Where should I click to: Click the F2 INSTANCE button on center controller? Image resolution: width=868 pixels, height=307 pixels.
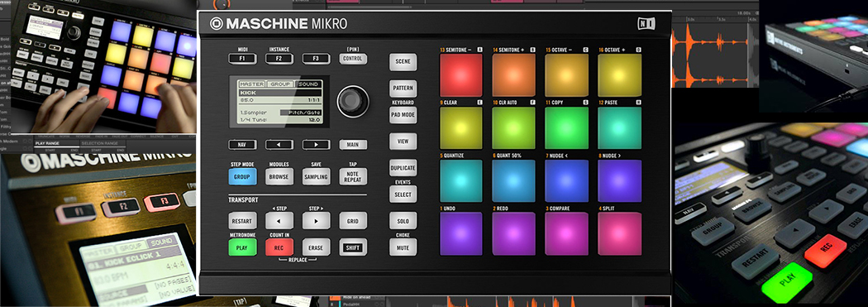[x=279, y=58]
